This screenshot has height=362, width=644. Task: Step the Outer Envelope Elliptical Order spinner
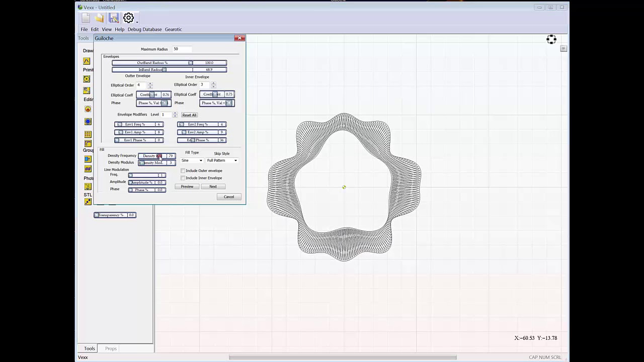pyautogui.click(x=150, y=85)
